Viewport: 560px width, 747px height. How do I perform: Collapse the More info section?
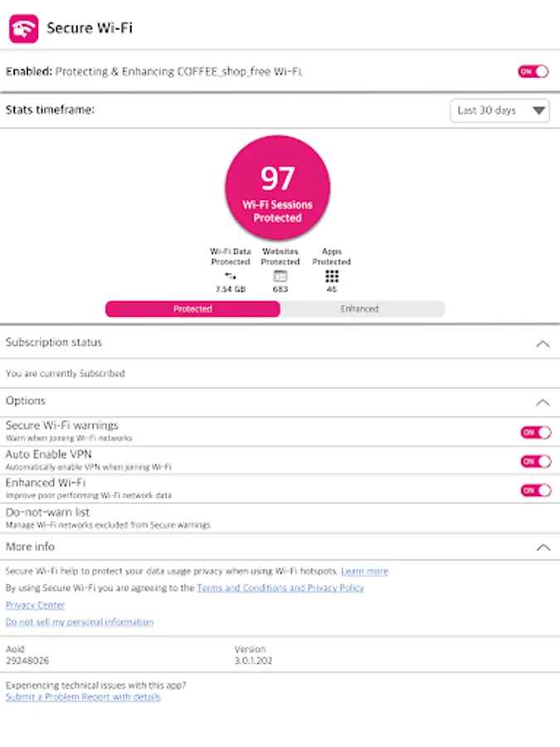click(543, 548)
